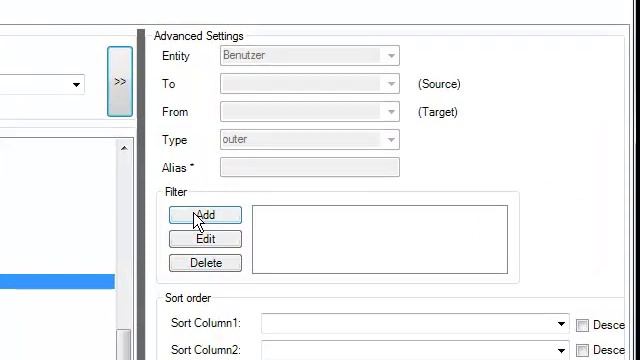This screenshot has width=640, height=360.
Task: Click the left list scroll-up arrow
Action: click(124, 148)
